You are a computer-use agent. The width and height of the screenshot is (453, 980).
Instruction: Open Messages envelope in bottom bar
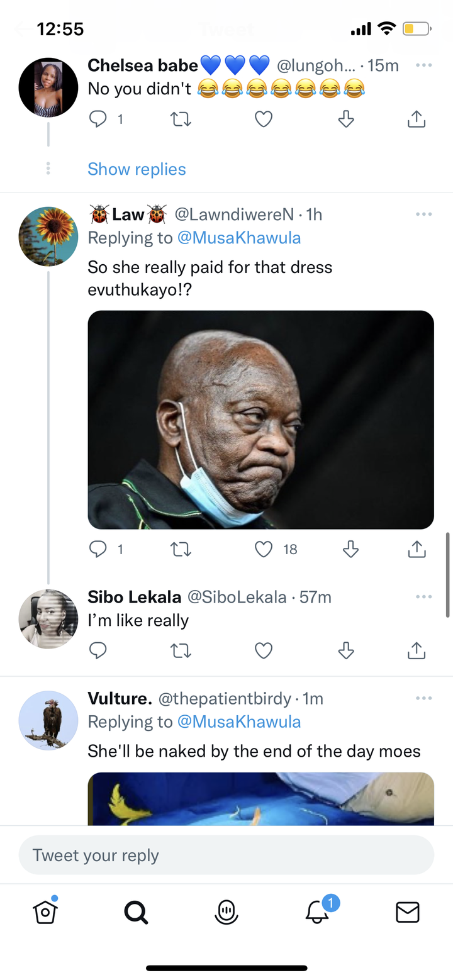click(408, 911)
